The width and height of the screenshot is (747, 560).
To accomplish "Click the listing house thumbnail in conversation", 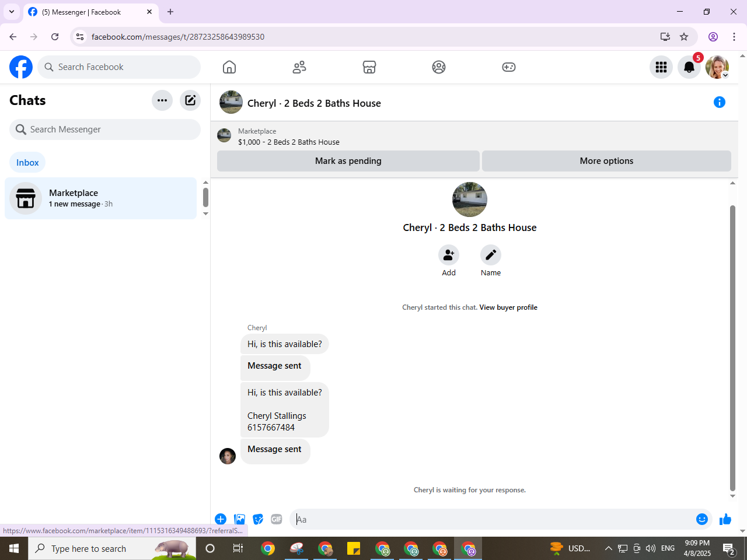I will click(x=470, y=199).
